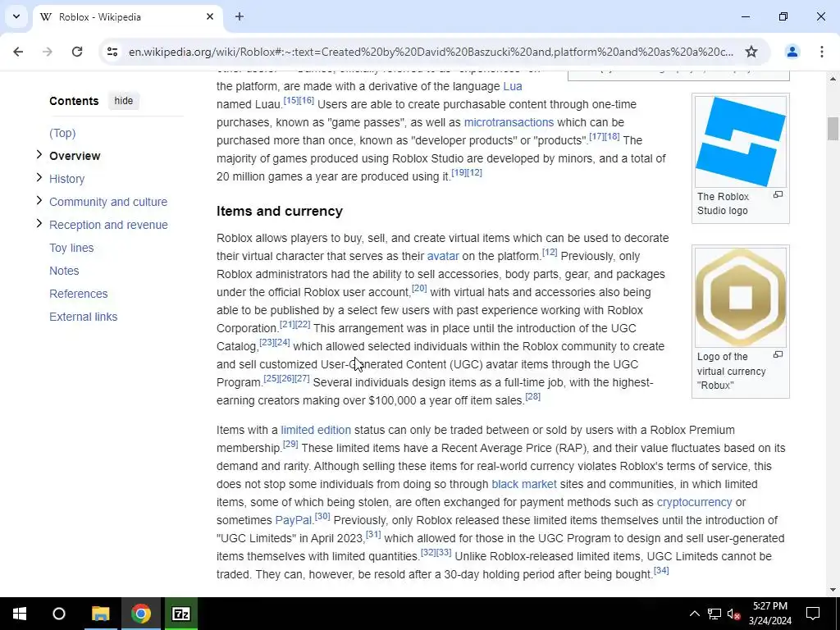The image size is (840, 630).
Task: Open the microtransactions link
Action: [x=509, y=122]
